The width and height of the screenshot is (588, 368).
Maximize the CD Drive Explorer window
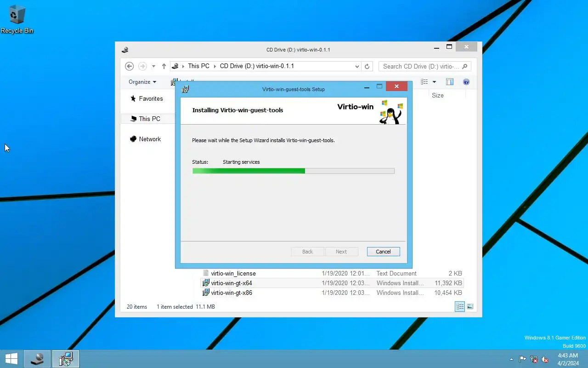point(449,46)
